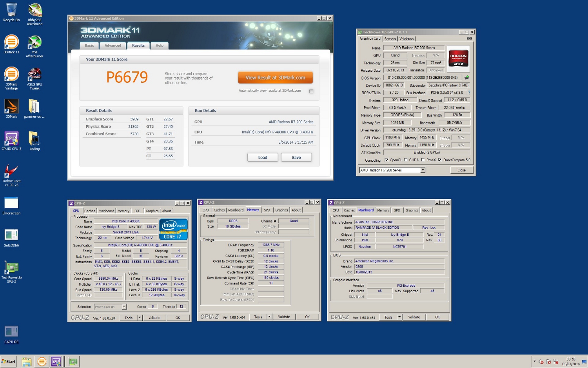Click the GPU-Z BIOS save chip icon
This screenshot has width=588, height=368.
tap(466, 78)
